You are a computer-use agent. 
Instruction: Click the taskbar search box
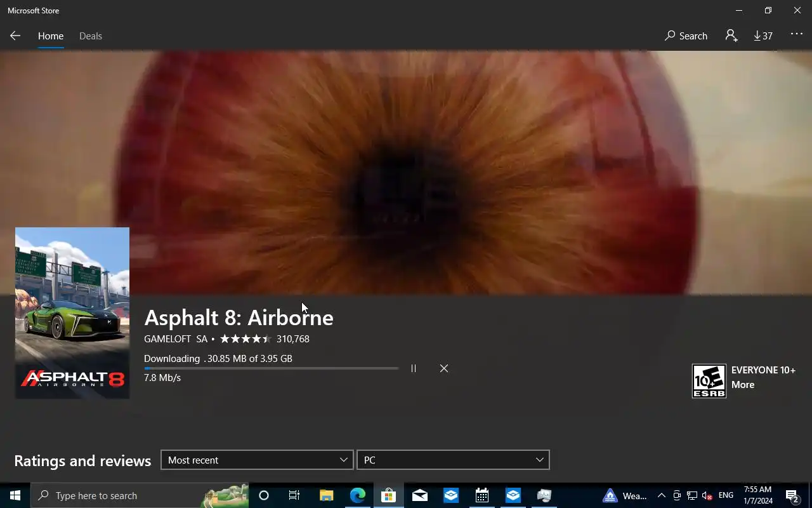click(140, 495)
